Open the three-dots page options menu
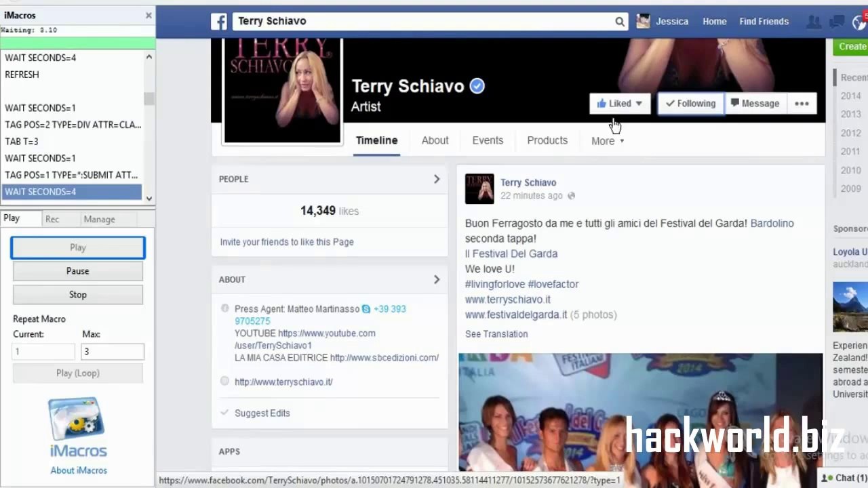The image size is (868, 488). (x=802, y=104)
